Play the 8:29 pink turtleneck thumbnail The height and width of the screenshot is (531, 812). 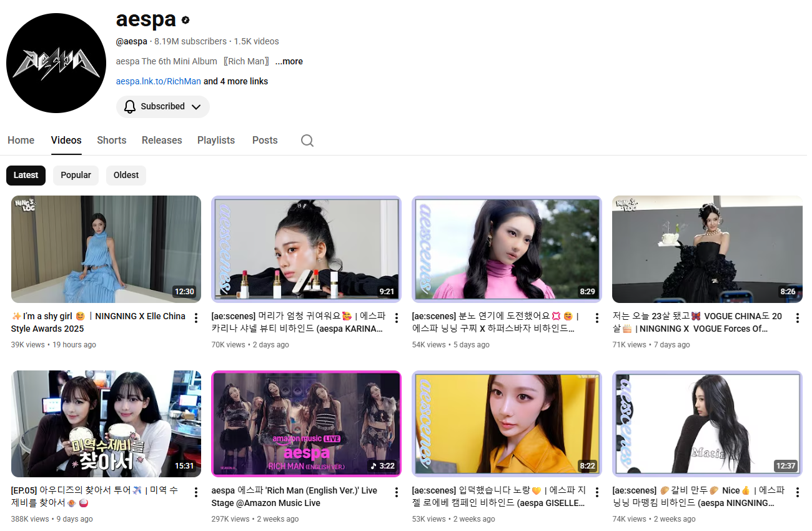[x=507, y=249]
